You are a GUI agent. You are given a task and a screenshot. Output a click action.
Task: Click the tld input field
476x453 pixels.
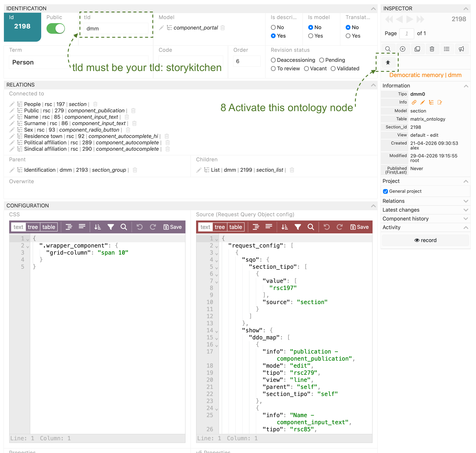[x=116, y=28]
